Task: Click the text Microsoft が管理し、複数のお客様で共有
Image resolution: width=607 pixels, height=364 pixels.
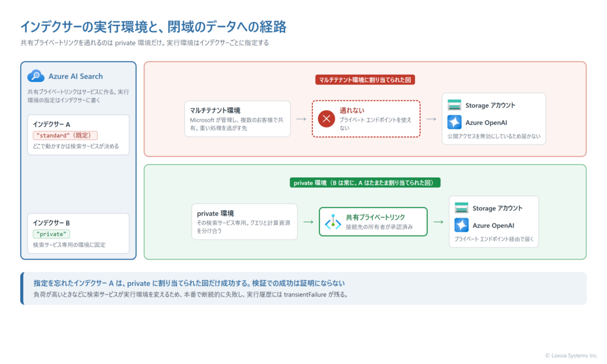Action: (x=237, y=124)
